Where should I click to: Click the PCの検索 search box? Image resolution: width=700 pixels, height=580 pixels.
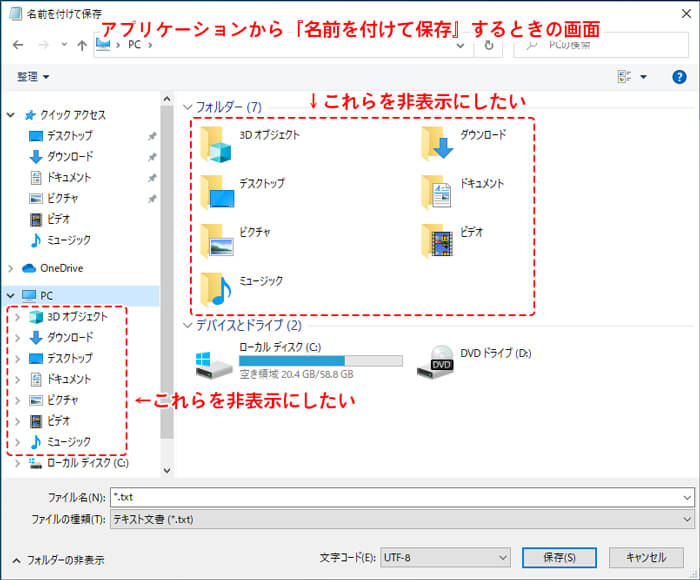(x=601, y=45)
